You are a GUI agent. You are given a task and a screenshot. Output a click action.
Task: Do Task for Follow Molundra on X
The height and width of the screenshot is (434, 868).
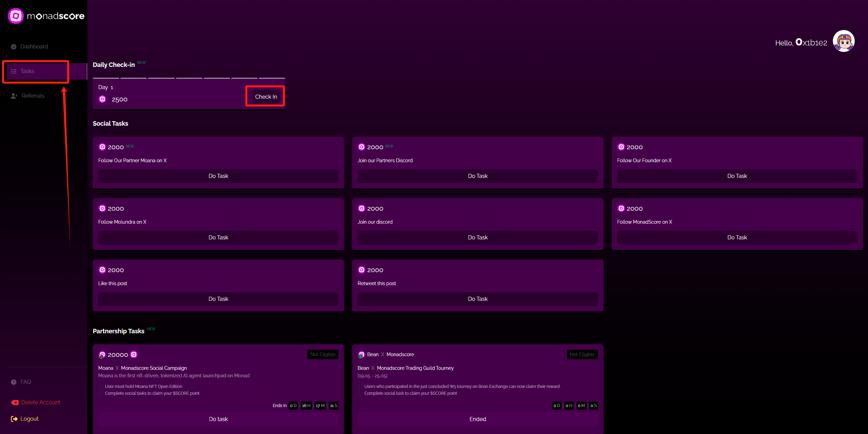click(218, 238)
